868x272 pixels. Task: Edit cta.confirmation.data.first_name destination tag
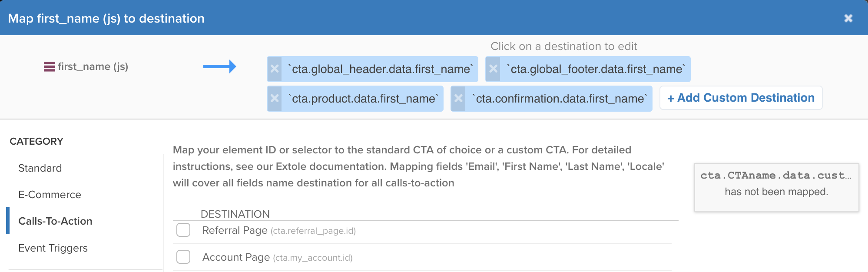559,99
